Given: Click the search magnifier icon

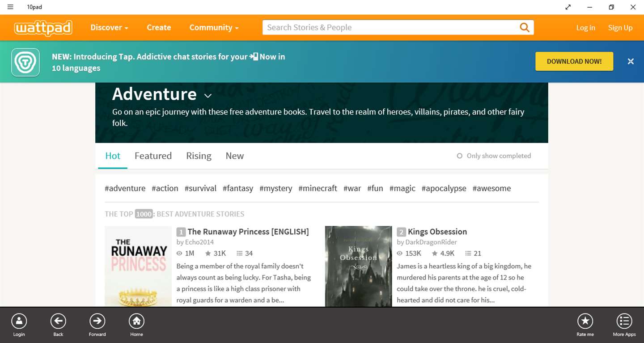Looking at the screenshot, I should click(525, 27).
